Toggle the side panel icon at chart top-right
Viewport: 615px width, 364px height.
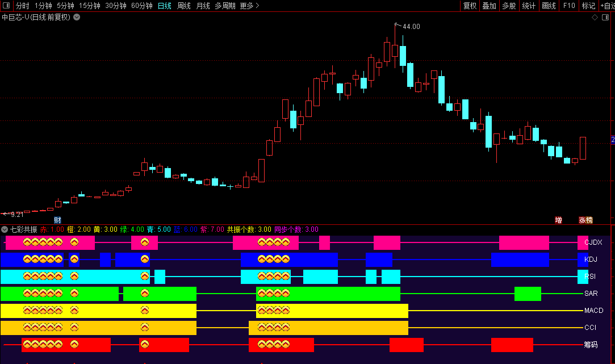coord(605,17)
